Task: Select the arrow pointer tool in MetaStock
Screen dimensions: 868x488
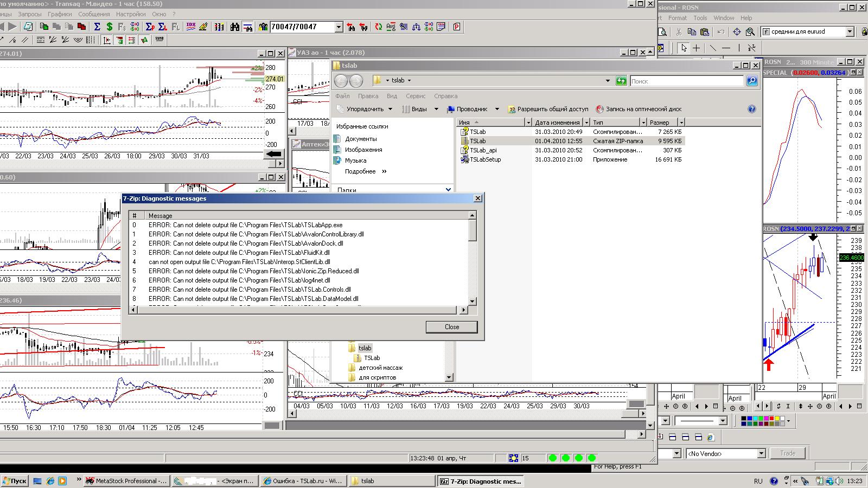Action: [x=684, y=48]
